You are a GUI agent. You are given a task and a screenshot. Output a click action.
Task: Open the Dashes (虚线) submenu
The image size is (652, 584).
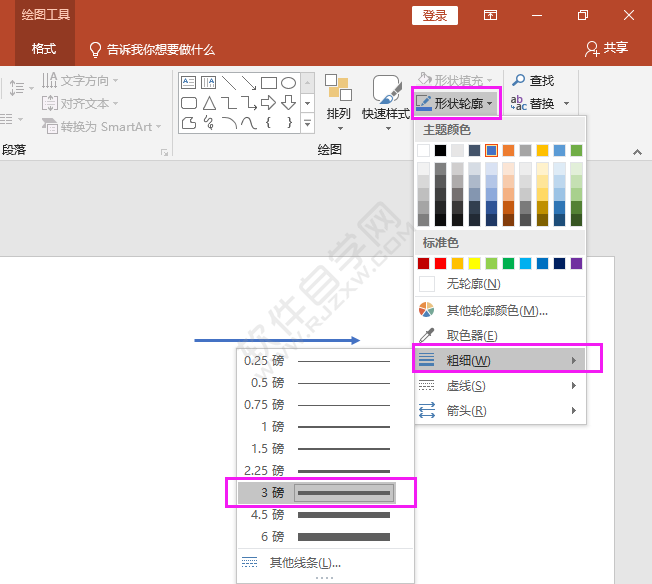500,386
